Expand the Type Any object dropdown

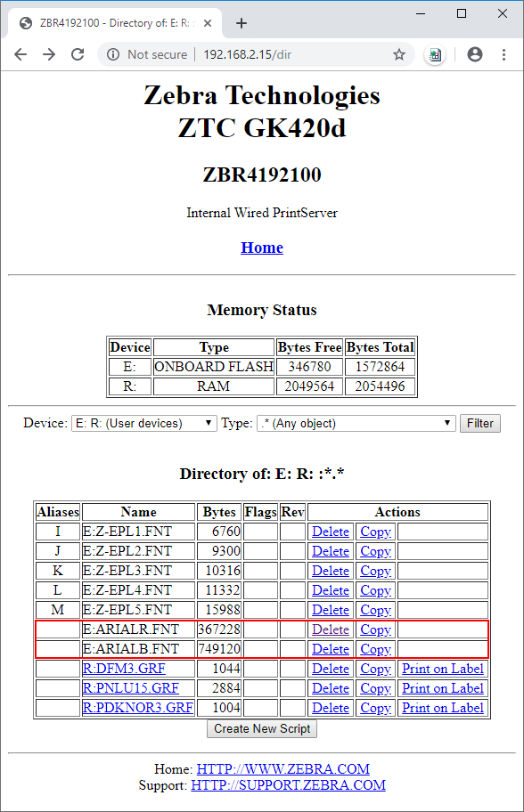tap(356, 423)
